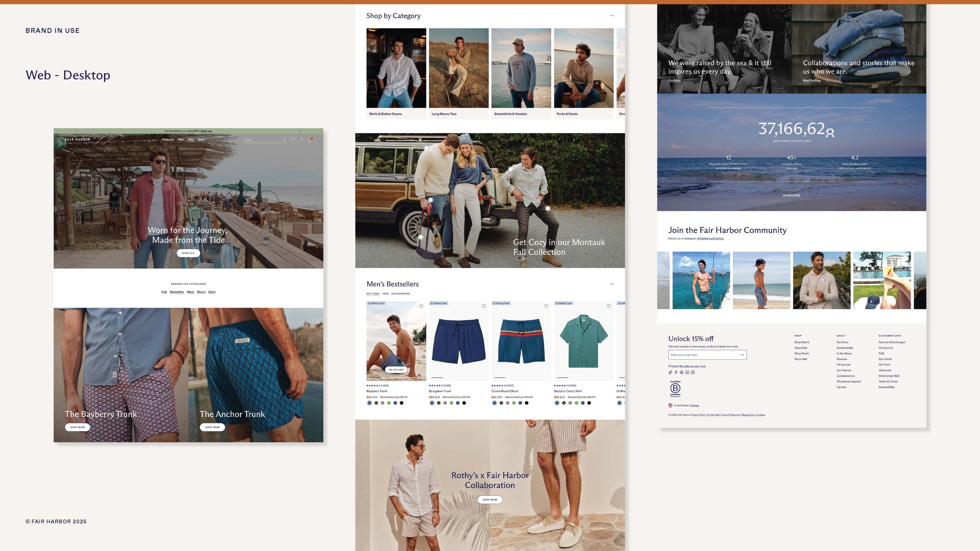Click the Bestsellers link under Browse Top Categories
Viewport: 980px width, 551px height.
[177, 292]
